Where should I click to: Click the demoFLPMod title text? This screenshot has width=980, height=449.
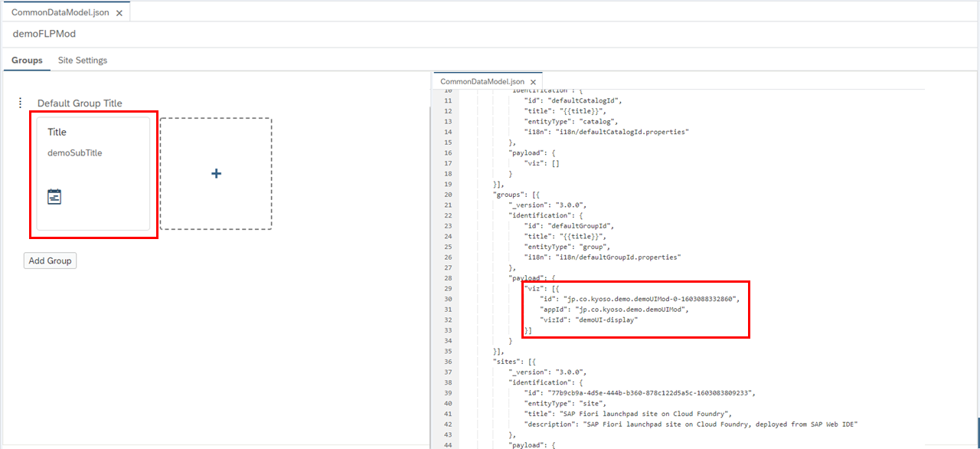pos(44,34)
